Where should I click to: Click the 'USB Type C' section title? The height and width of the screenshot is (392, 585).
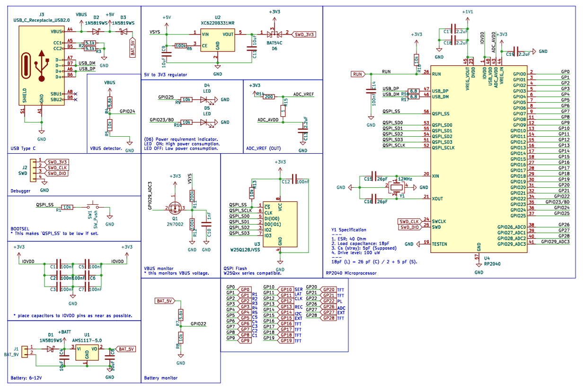23,148
